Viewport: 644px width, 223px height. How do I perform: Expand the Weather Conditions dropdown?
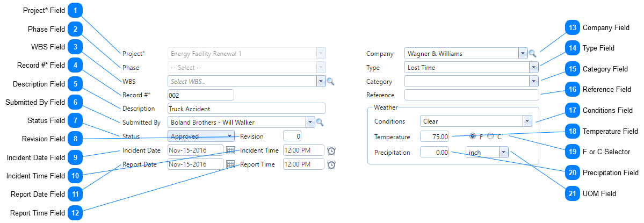[x=527, y=121]
